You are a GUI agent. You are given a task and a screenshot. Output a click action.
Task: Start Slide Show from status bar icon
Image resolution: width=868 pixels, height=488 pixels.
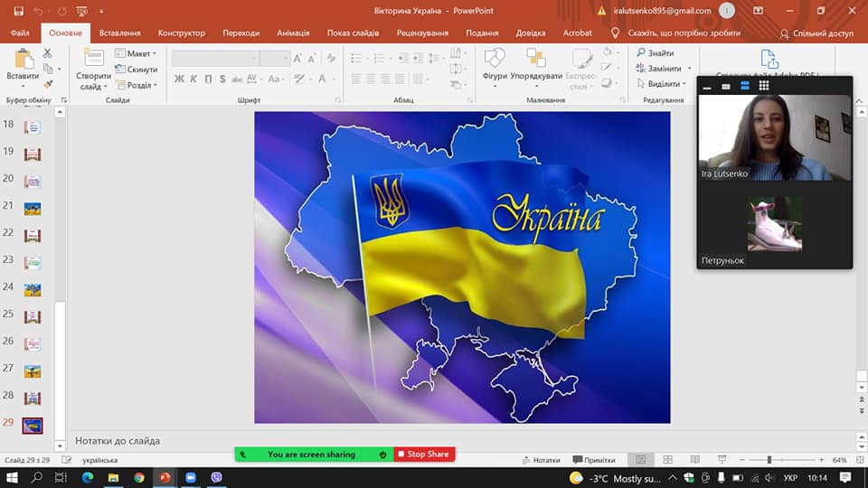[x=722, y=460]
